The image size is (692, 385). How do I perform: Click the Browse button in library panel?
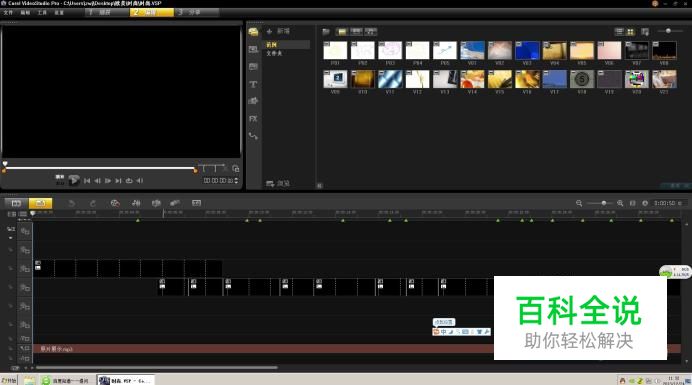click(x=278, y=183)
